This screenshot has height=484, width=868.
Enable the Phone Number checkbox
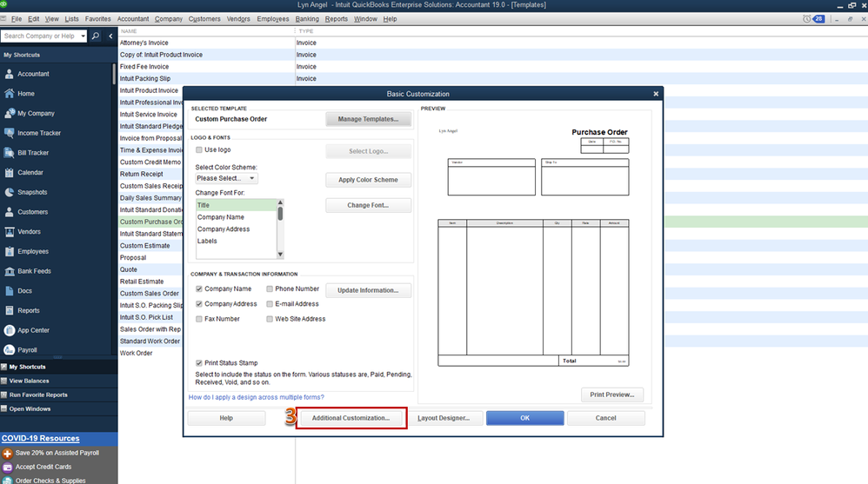click(270, 288)
